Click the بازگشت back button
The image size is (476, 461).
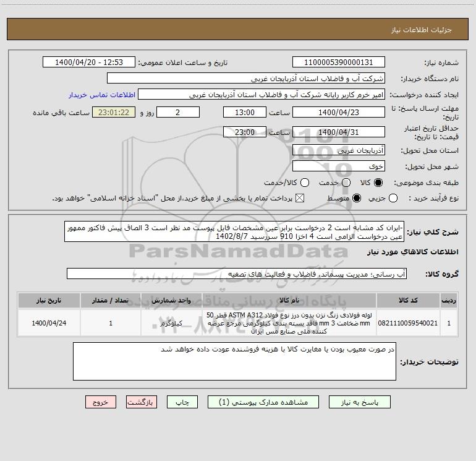(x=142, y=402)
